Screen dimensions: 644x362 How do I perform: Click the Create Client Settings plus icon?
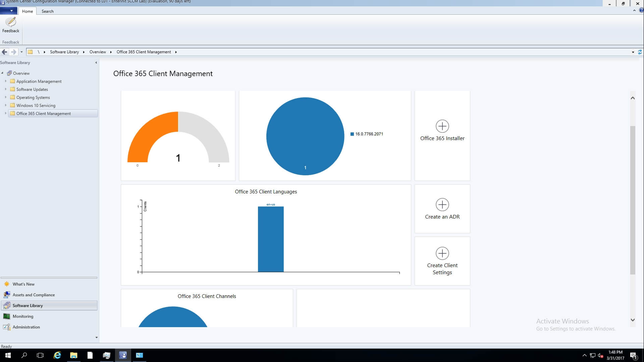442,253
